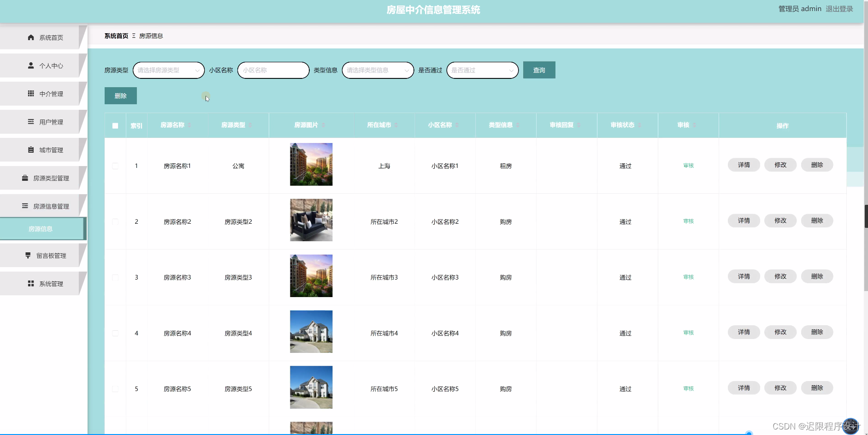Enable the checkbox beside 房源名称3
The height and width of the screenshot is (435, 868).
[x=115, y=277]
